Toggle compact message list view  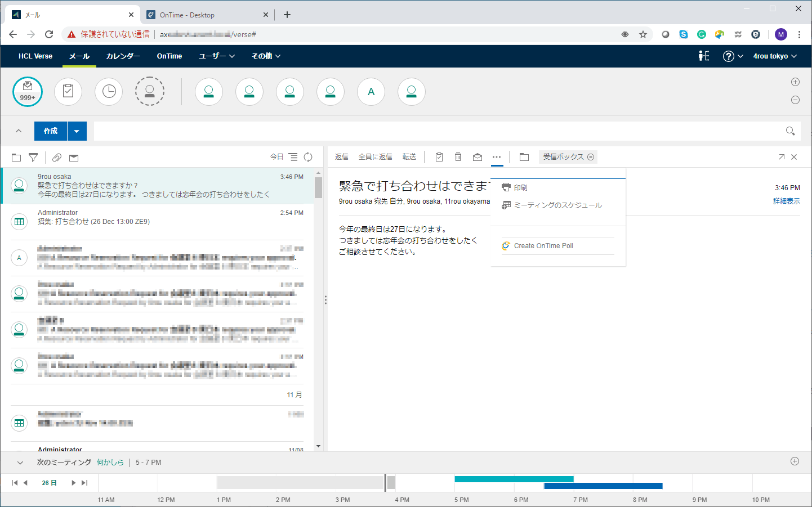coord(293,157)
